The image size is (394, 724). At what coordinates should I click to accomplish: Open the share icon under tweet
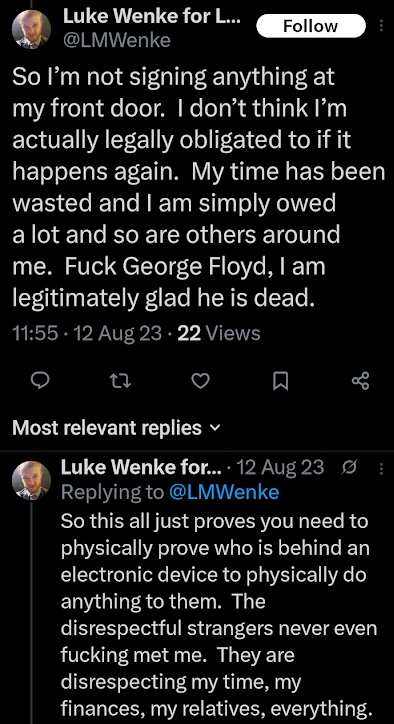(360, 381)
